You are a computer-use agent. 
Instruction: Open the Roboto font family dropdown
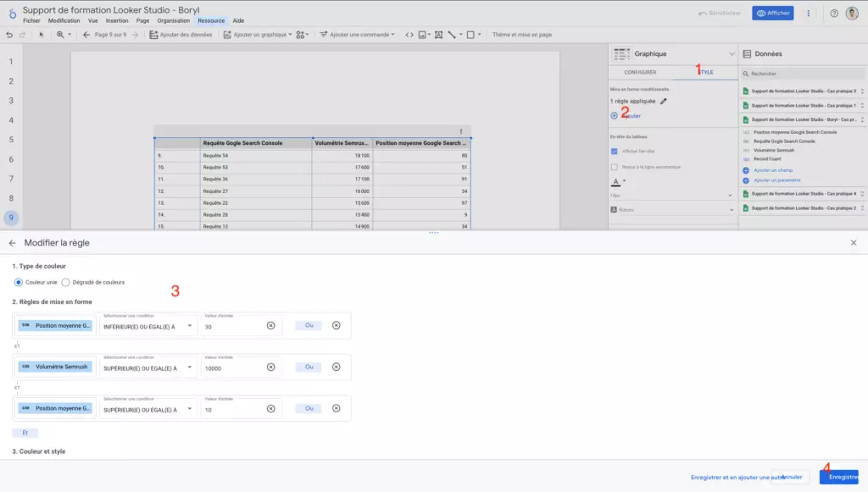click(x=672, y=210)
